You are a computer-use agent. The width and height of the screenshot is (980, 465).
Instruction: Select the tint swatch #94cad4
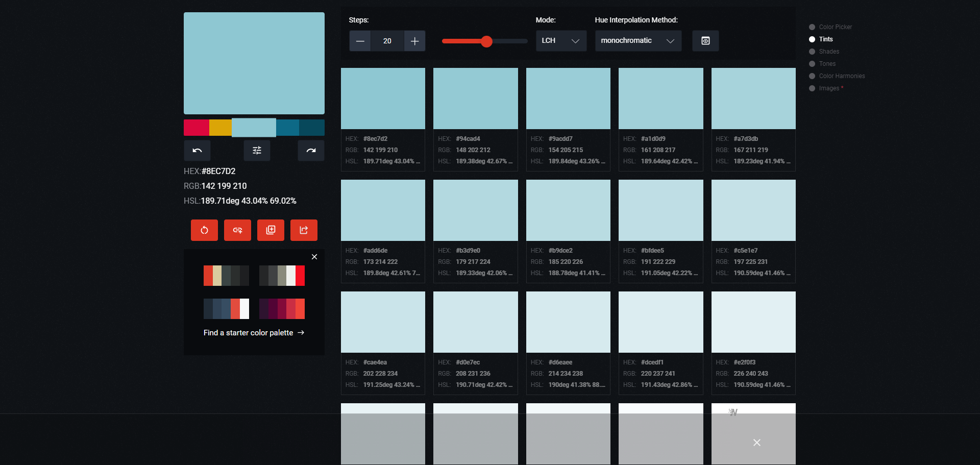(476, 99)
